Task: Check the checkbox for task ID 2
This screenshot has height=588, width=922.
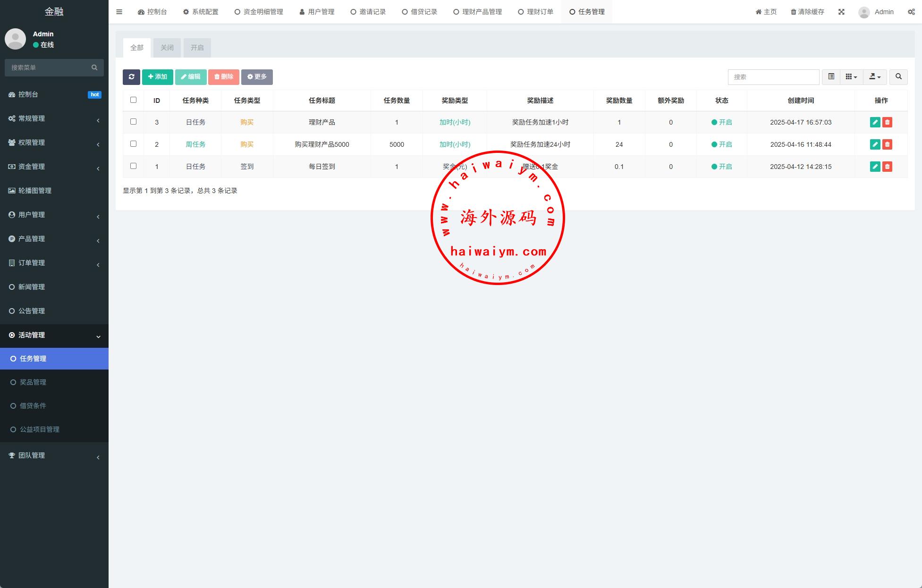Action: [x=133, y=144]
